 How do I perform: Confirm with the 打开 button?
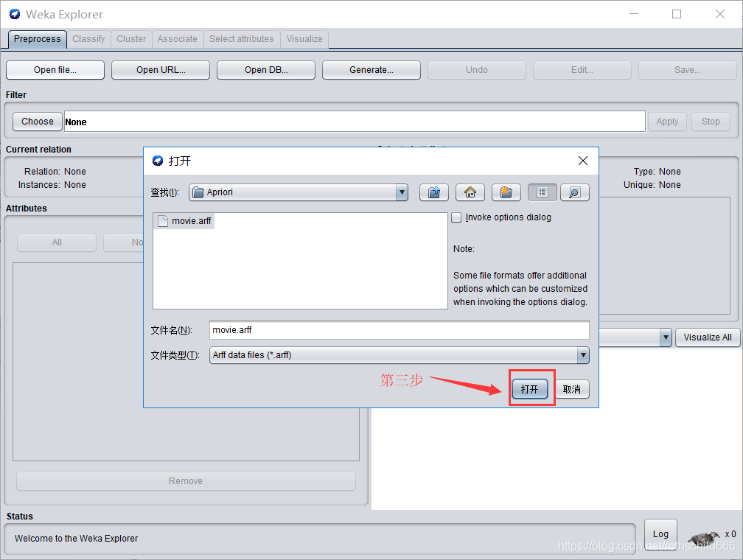pos(530,389)
